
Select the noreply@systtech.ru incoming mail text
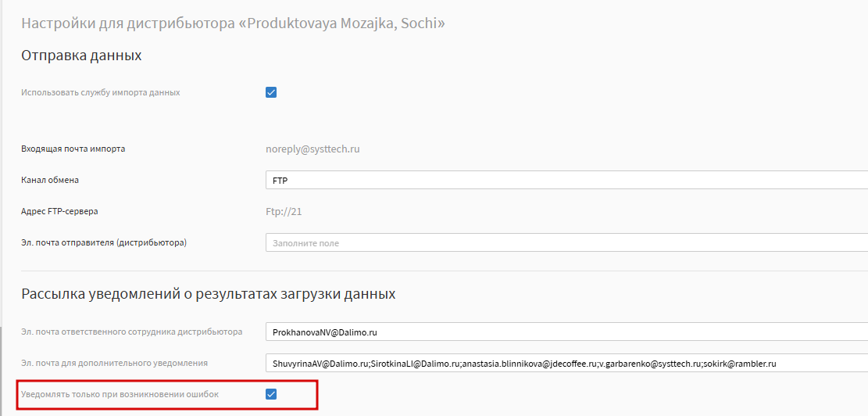313,149
